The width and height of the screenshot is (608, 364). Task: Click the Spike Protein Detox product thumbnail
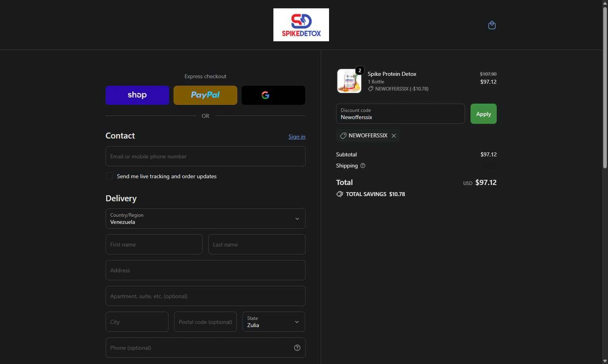pos(349,81)
